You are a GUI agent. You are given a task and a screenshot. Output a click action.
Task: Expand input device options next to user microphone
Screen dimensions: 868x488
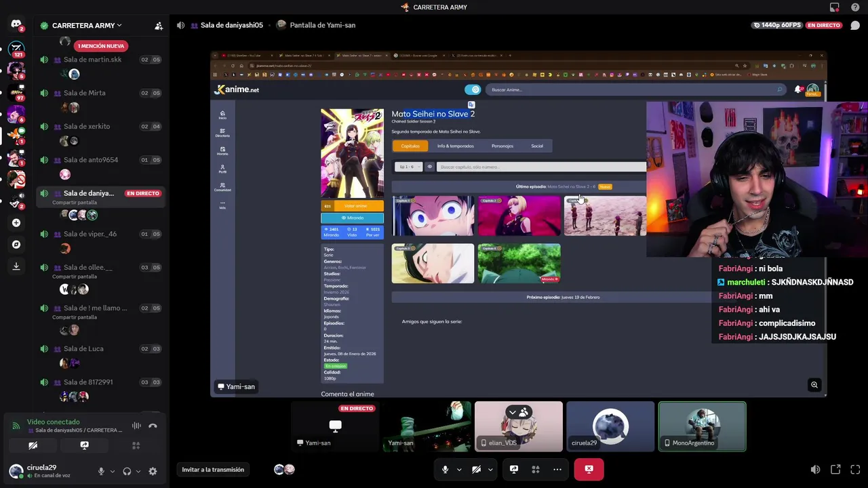(x=113, y=471)
